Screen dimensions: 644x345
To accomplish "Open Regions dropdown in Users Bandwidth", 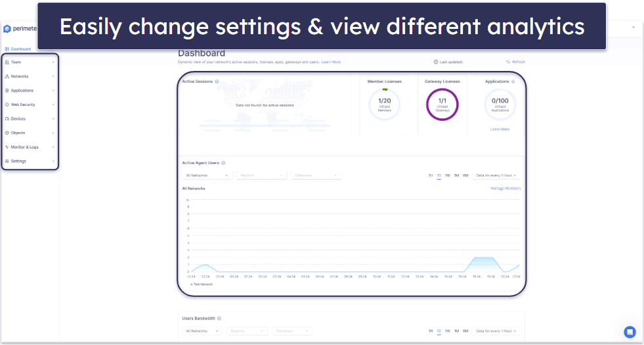I will [x=247, y=331].
